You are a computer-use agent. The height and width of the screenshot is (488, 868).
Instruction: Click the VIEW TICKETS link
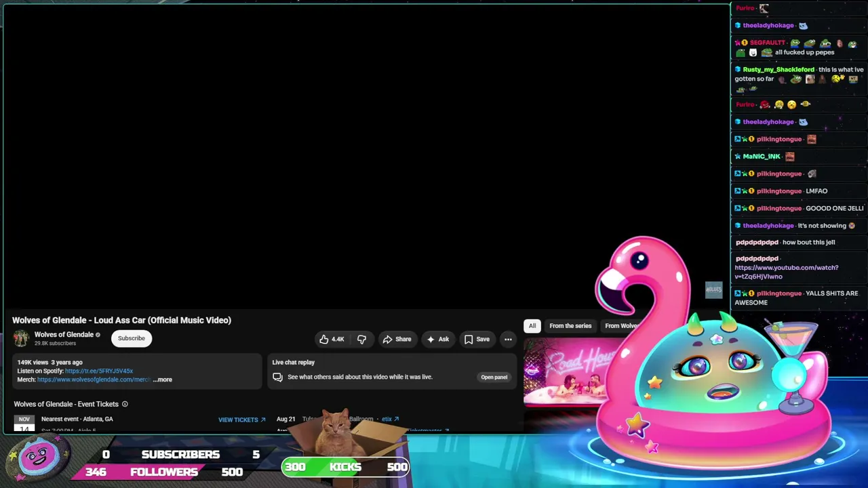(242, 420)
